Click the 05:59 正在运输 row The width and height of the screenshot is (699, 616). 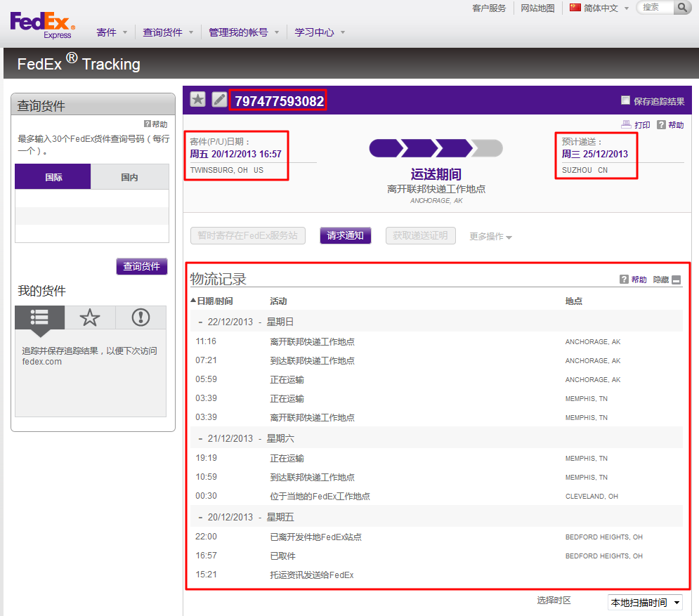pyautogui.click(x=436, y=379)
